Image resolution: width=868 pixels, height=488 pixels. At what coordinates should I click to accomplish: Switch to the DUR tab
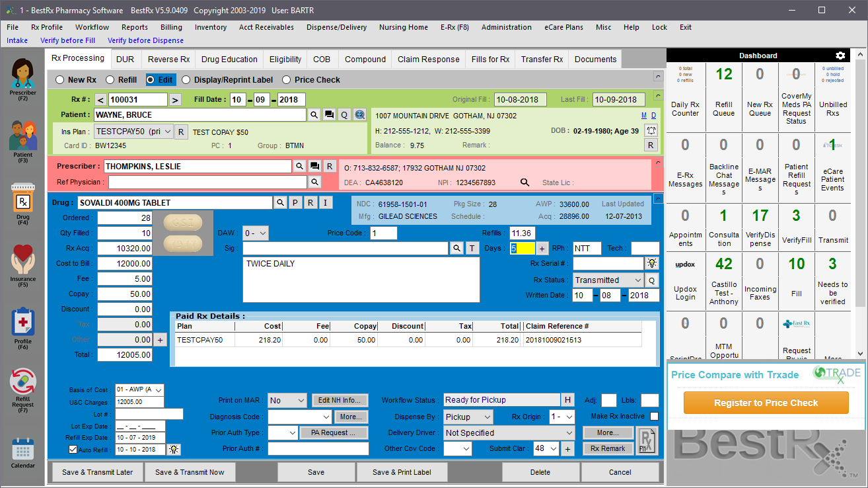click(x=126, y=59)
